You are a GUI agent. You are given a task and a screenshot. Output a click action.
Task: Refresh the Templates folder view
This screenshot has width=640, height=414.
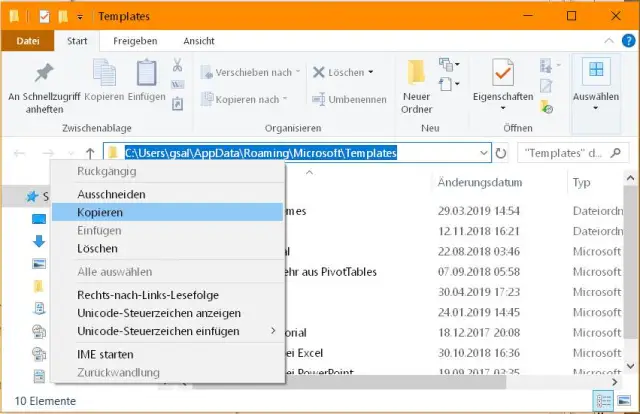pyautogui.click(x=501, y=153)
